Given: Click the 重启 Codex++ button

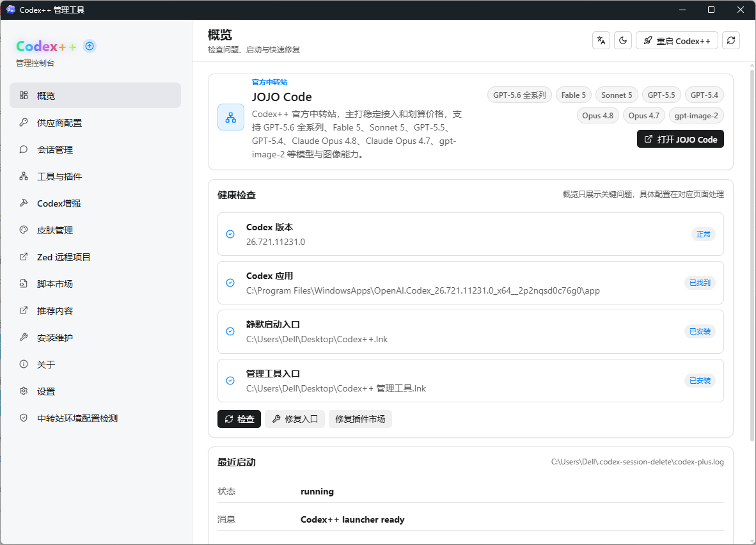Looking at the screenshot, I should coord(677,40).
